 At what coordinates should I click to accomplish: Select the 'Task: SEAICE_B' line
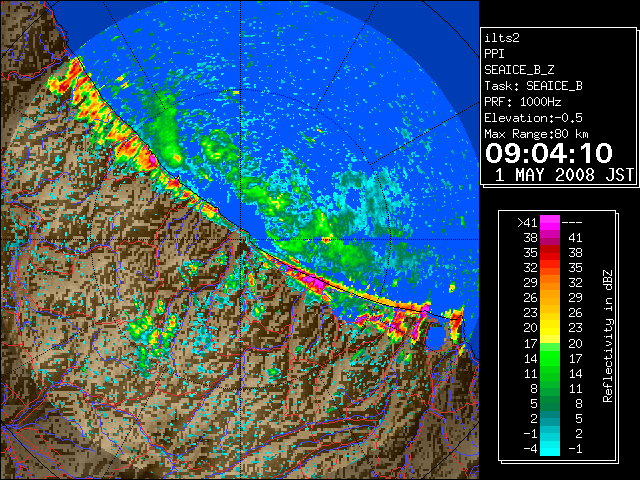pyautogui.click(x=533, y=86)
